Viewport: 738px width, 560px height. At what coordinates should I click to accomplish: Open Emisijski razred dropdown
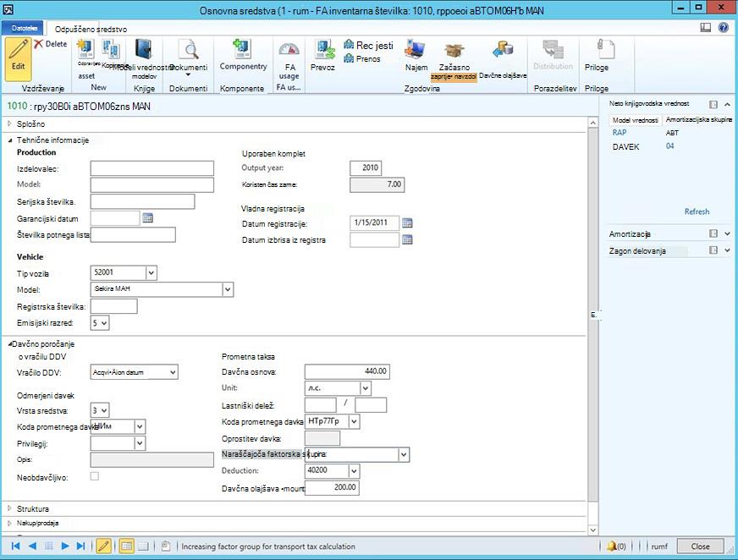tap(104, 323)
